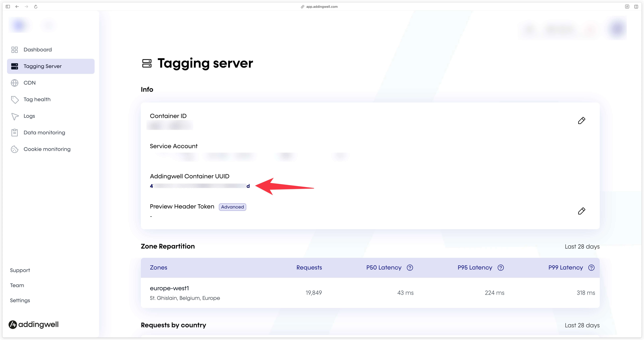Click the 318 ms latency value
644x340 pixels.
(586, 293)
